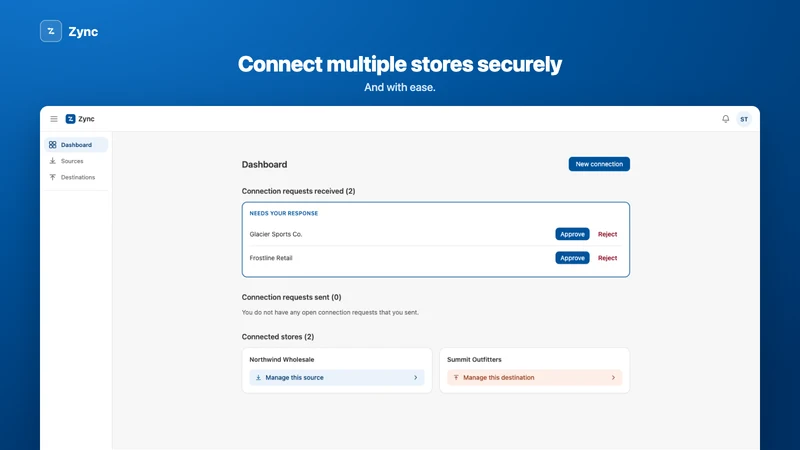Click the no open connection requests message
Image resolution: width=800 pixels, height=450 pixels.
coord(330,312)
